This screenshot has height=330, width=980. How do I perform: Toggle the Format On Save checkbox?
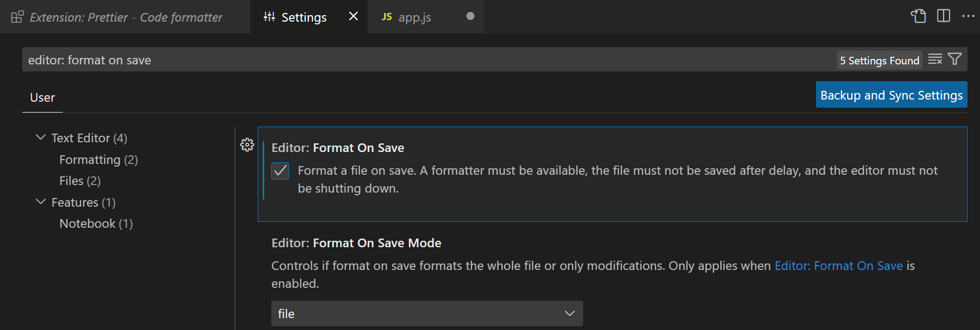click(x=280, y=171)
